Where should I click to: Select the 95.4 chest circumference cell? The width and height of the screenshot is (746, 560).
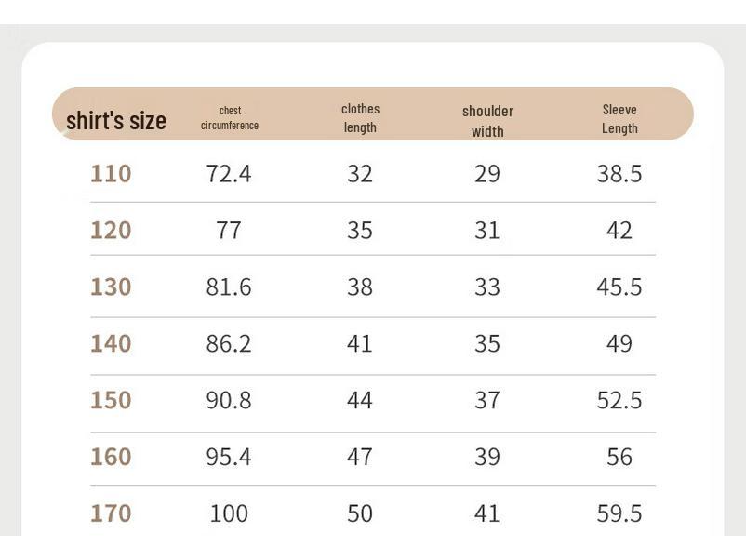click(229, 457)
